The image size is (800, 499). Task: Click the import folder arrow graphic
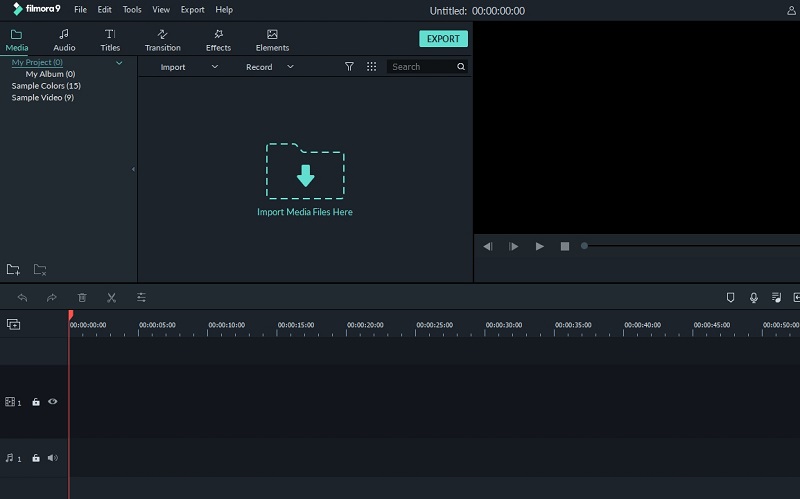point(305,171)
